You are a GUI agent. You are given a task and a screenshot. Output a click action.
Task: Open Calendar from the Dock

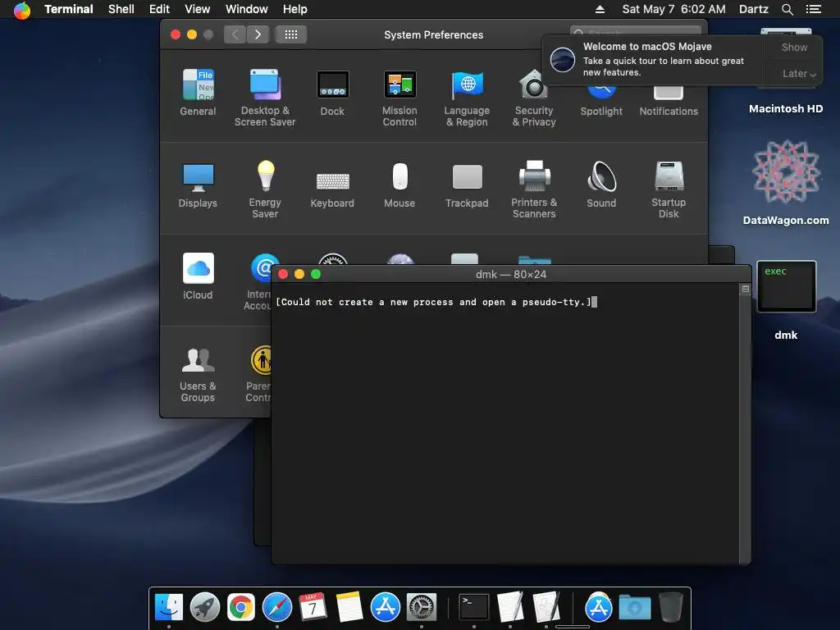click(x=313, y=608)
